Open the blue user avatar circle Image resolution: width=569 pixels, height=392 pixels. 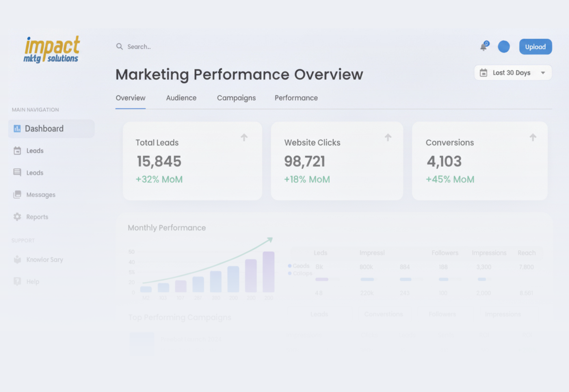click(x=504, y=47)
